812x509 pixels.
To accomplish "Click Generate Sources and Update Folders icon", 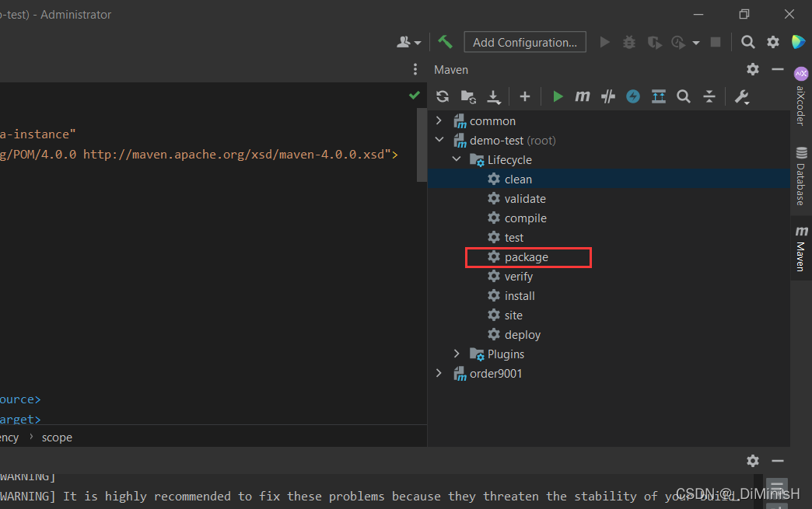I will (468, 96).
